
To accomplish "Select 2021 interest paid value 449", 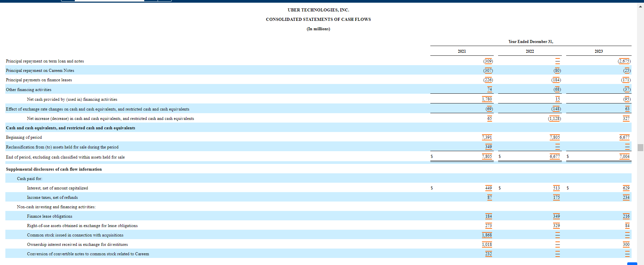I will pos(489,188).
